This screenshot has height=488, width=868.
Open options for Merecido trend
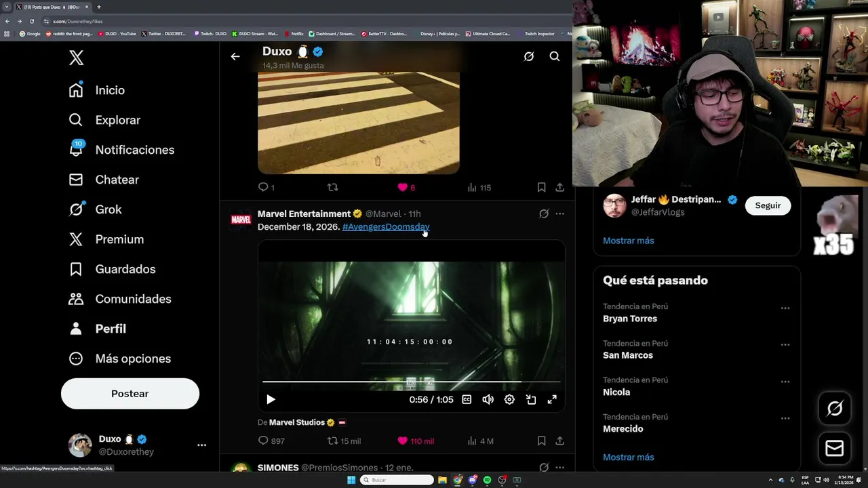click(785, 418)
